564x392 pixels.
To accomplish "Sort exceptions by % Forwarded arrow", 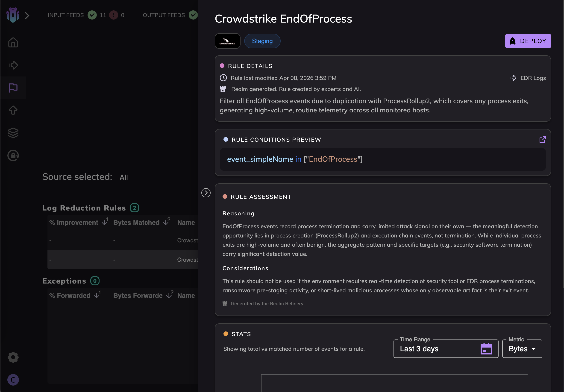I will pos(97,295).
